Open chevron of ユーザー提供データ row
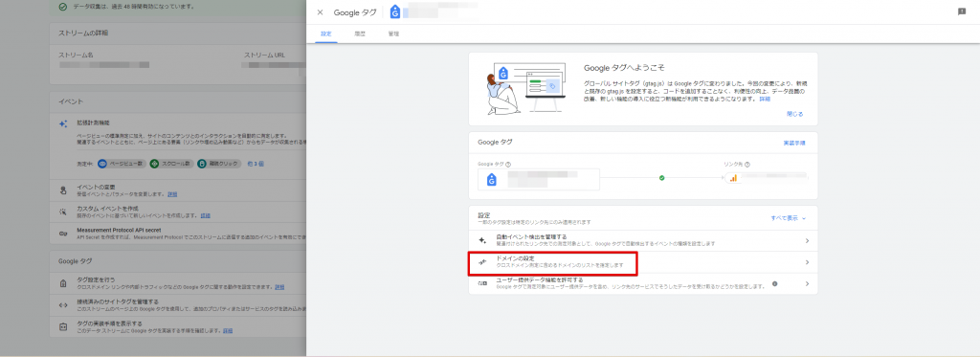 point(807,284)
